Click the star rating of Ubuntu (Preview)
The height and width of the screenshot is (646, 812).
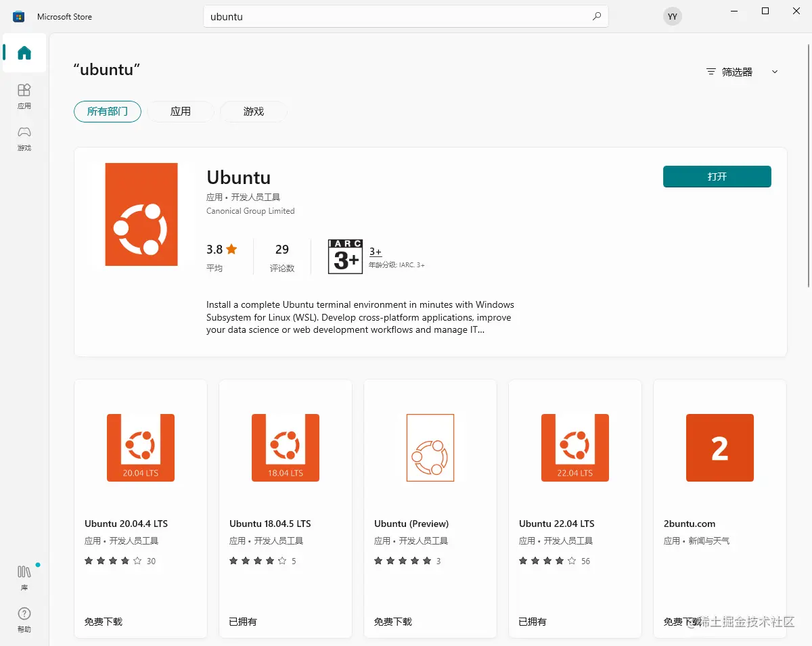tap(403, 561)
